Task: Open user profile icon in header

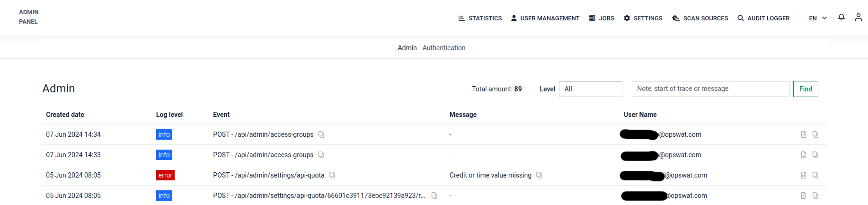Action: click(858, 18)
